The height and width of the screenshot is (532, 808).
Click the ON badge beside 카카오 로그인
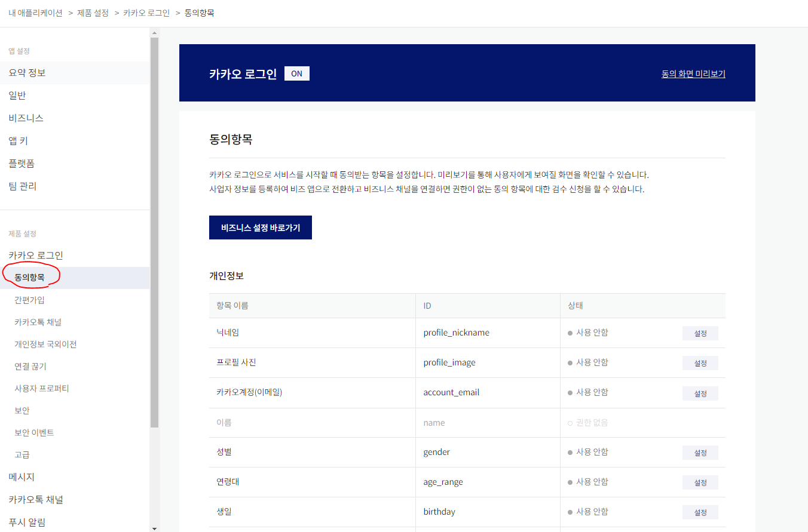[297, 74]
